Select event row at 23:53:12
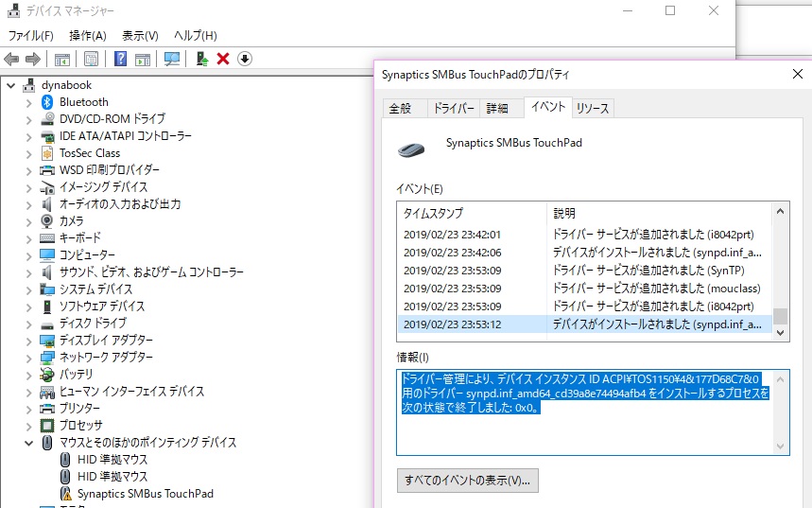 tap(584, 324)
